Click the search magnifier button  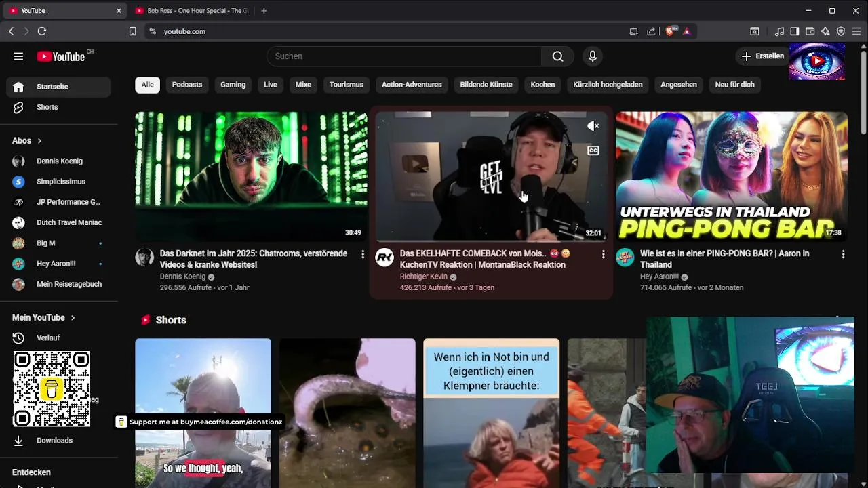[557, 56]
